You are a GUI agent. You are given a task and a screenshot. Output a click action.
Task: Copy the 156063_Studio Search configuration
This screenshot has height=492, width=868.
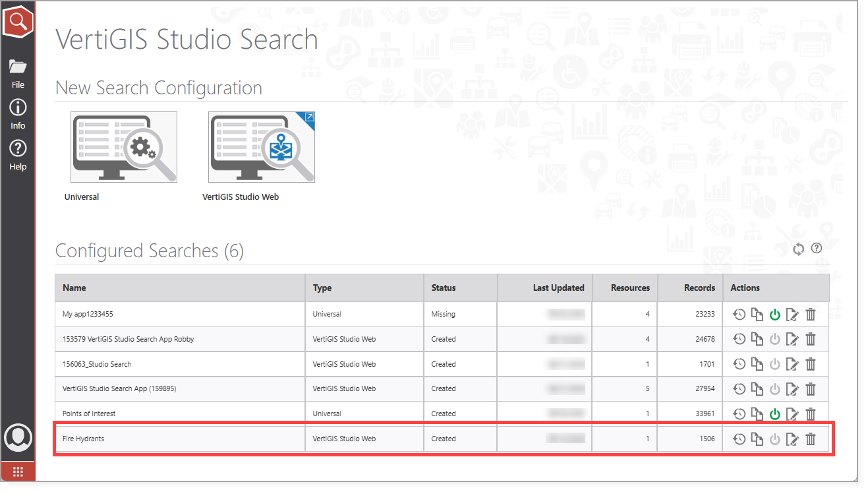click(757, 364)
